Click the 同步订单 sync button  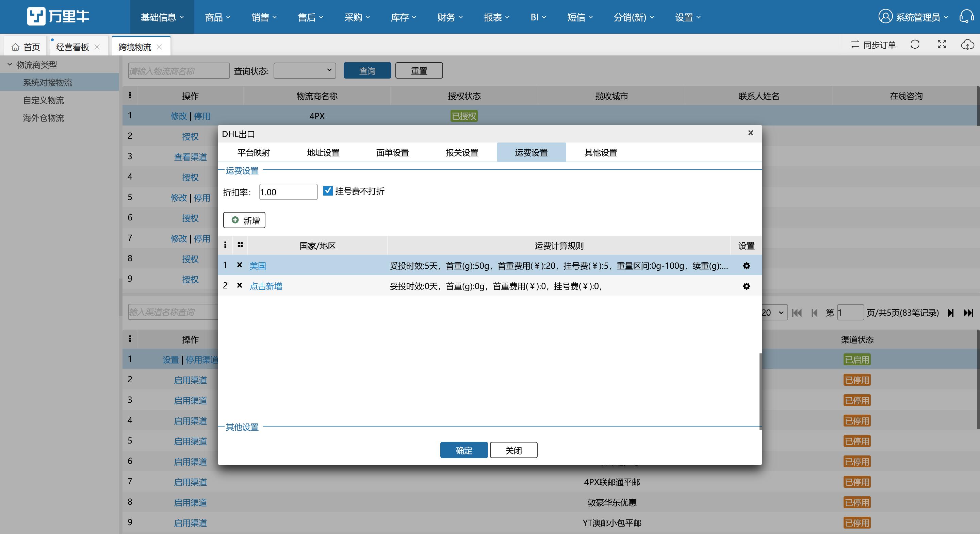[x=873, y=45]
